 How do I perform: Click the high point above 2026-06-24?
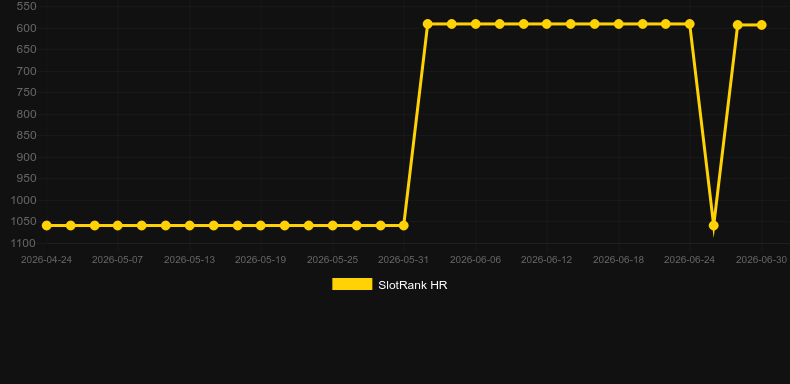[690, 24]
